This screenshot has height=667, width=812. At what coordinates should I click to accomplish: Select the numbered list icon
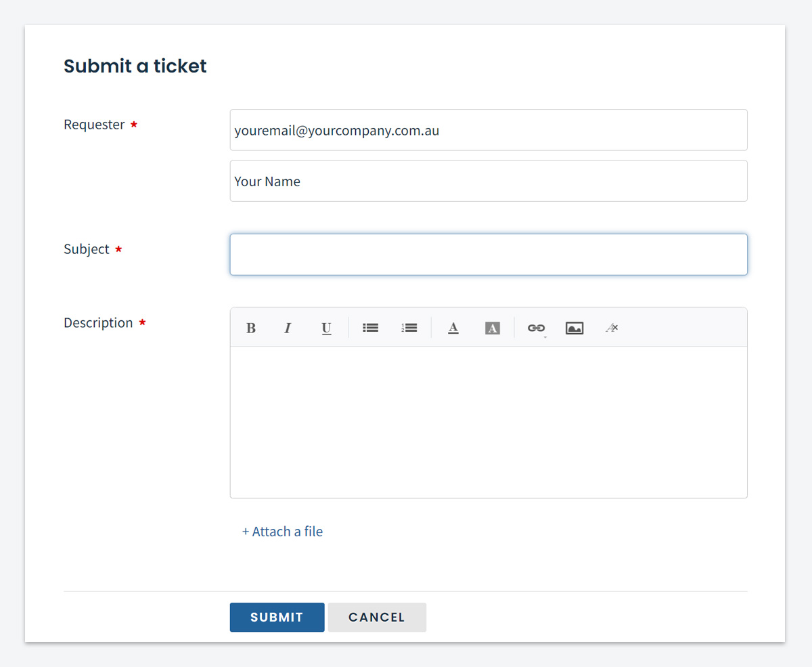click(409, 328)
